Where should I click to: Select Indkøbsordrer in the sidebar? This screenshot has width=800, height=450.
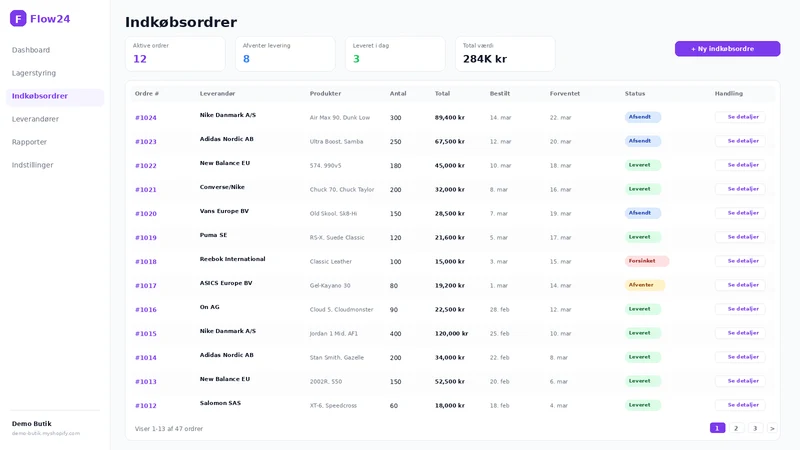[x=55, y=96]
